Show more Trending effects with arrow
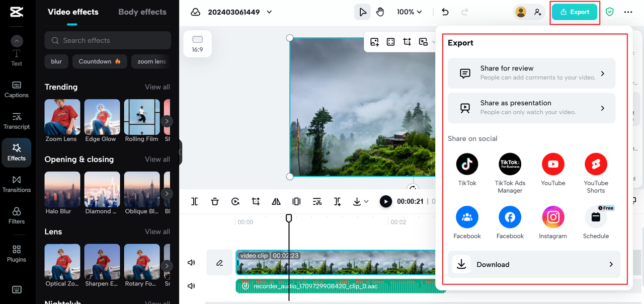 click(167, 121)
